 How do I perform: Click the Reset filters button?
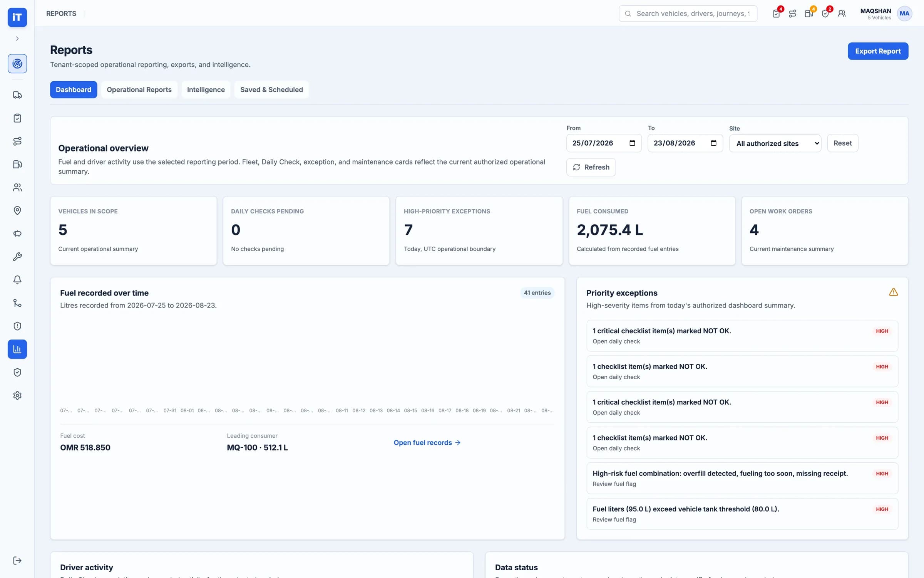[x=842, y=143]
